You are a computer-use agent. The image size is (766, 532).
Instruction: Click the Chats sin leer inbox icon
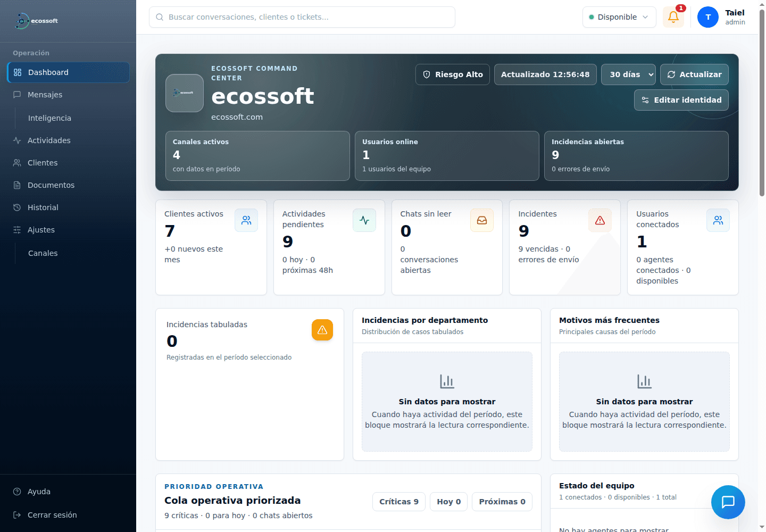coord(482,220)
